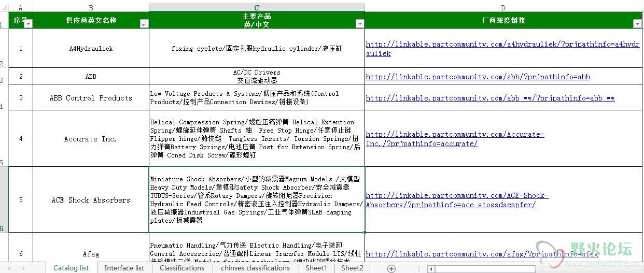644x273 pixels.
Task: Open the 供应商英文名称 sort filter dropdown
Action: click(x=144, y=24)
